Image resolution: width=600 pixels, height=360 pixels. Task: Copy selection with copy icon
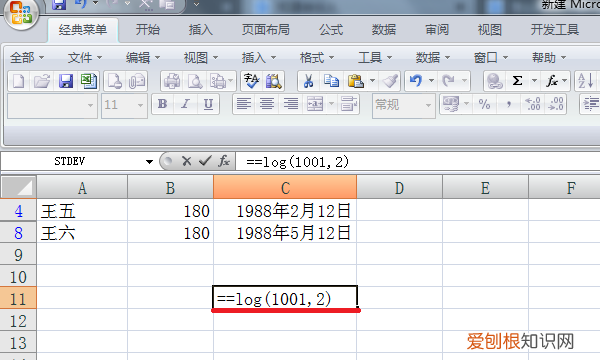pos(331,81)
